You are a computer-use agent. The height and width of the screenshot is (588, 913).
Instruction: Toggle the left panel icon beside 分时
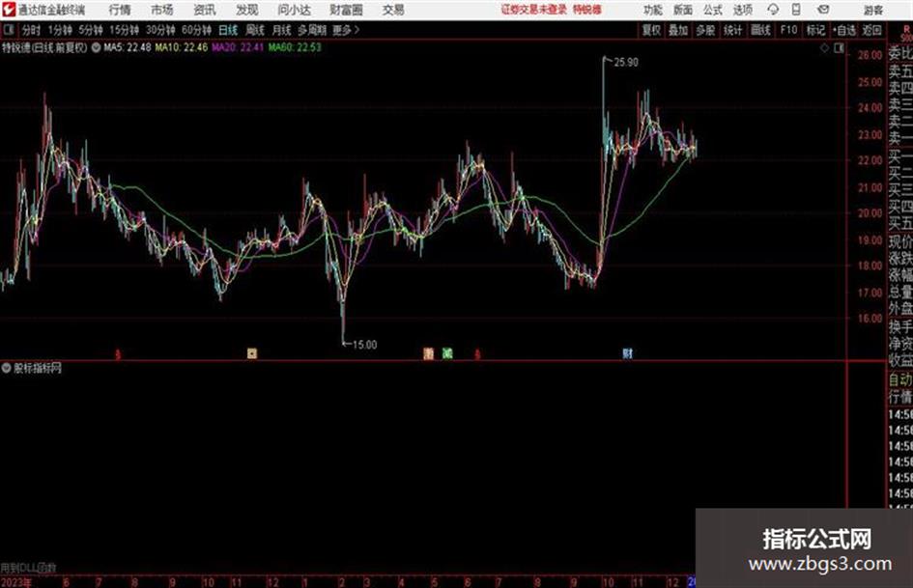9,30
